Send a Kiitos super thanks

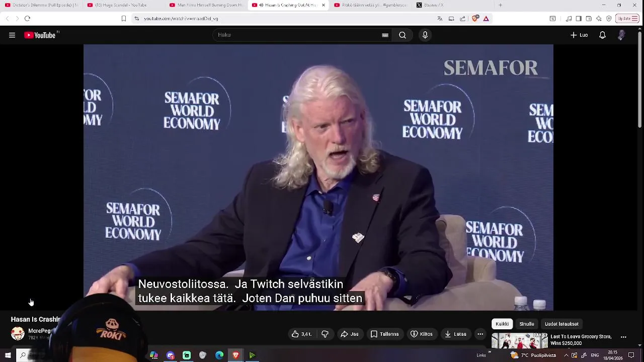422,334
